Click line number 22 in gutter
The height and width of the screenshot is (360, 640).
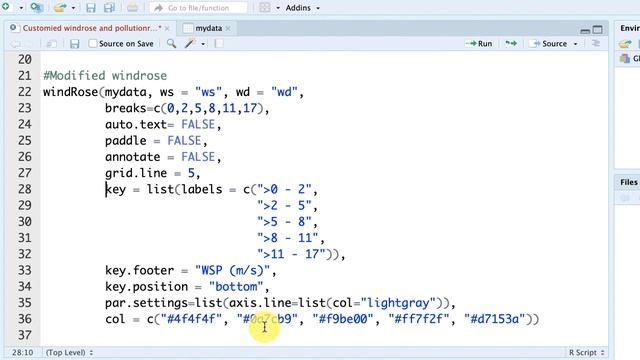click(x=24, y=92)
